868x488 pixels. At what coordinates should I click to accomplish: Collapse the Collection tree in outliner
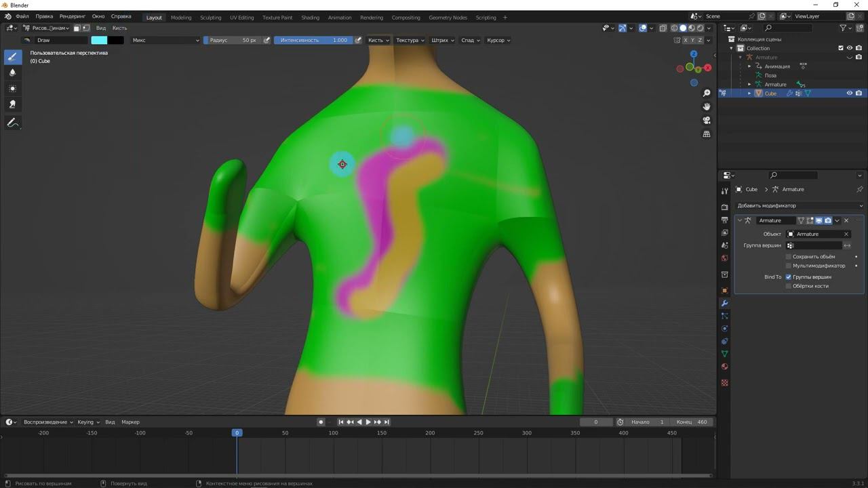(732, 48)
